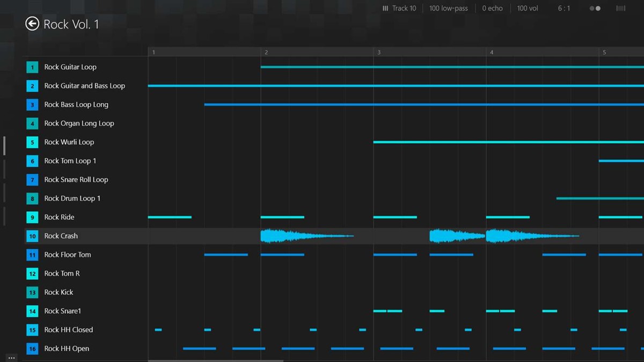Adjust the 100 vol volume setting
Viewport: 644px width, 362px height.
pyautogui.click(x=527, y=9)
